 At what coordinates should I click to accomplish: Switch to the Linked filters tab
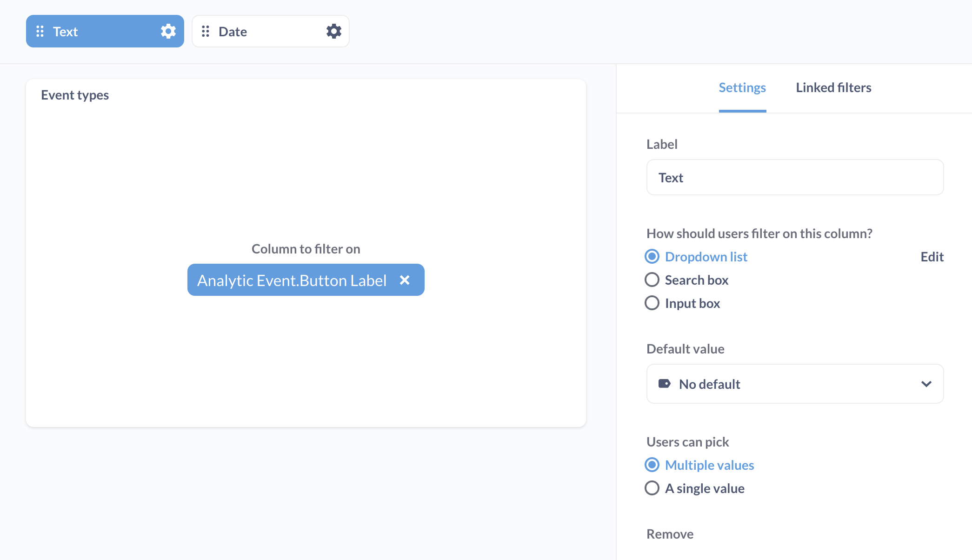tap(833, 87)
